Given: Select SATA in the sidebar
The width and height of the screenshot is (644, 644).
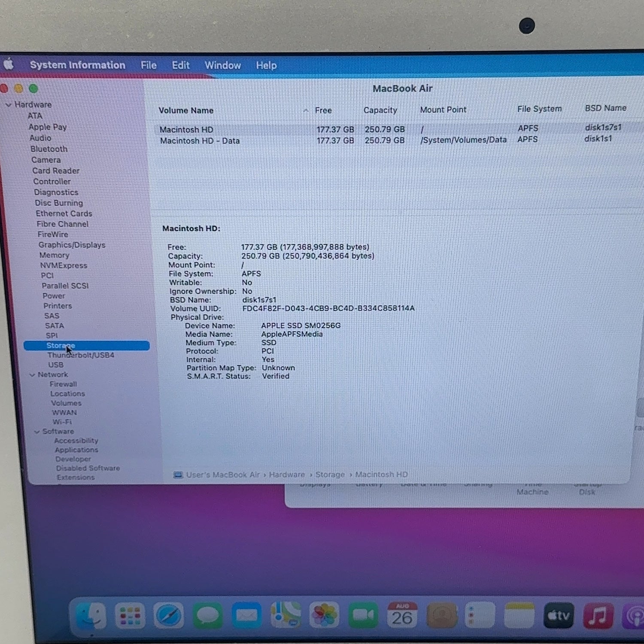Looking at the screenshot, I should [x=55, y=326].
